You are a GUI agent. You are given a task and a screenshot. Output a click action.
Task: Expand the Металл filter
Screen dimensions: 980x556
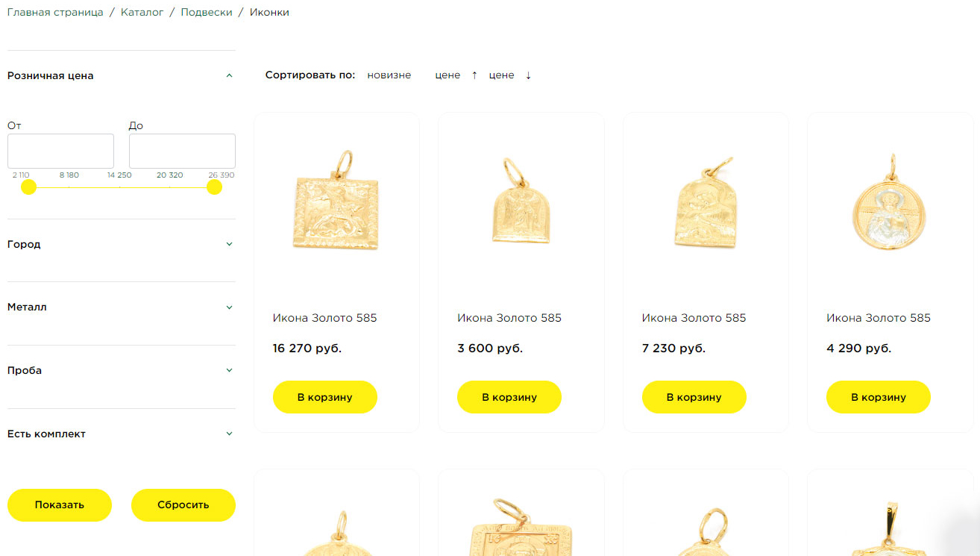[x=229, y=307]
